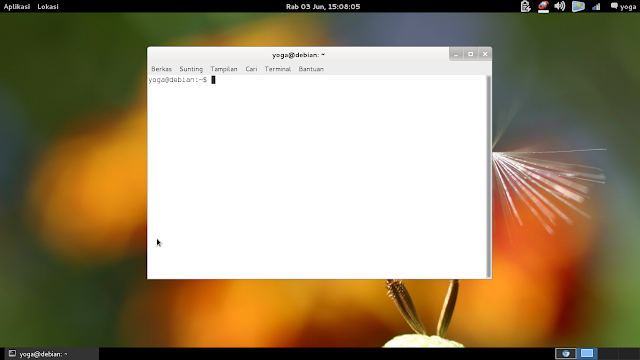Click the red-blue update notifier tray icon
This screenshot has height=360, width=640.
(x=543, y=7)
